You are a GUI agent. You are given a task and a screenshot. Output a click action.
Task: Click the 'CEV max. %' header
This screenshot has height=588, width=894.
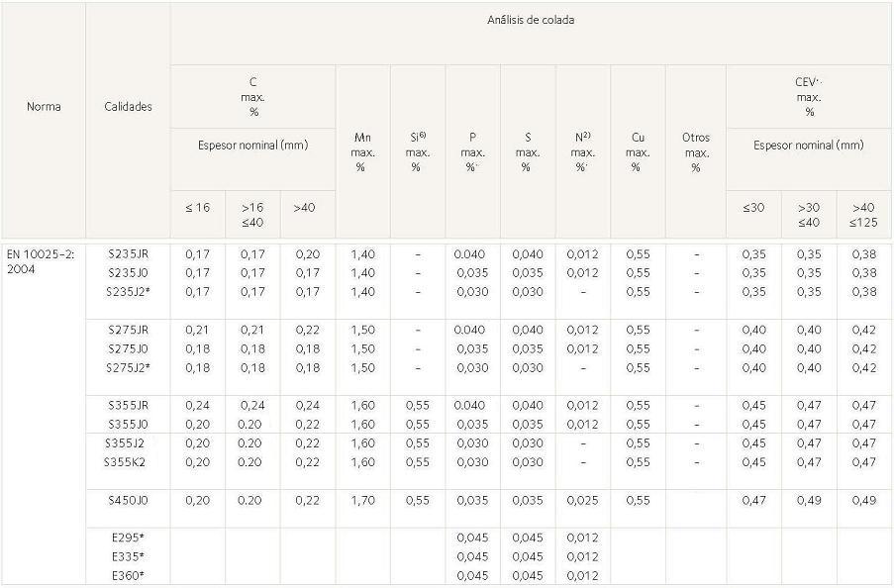808,97
